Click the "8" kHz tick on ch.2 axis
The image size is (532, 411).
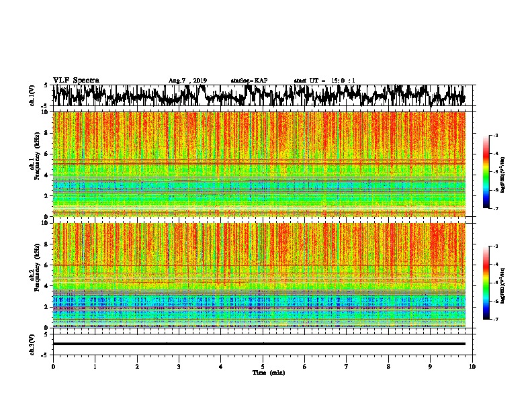(x=47, y=244)
